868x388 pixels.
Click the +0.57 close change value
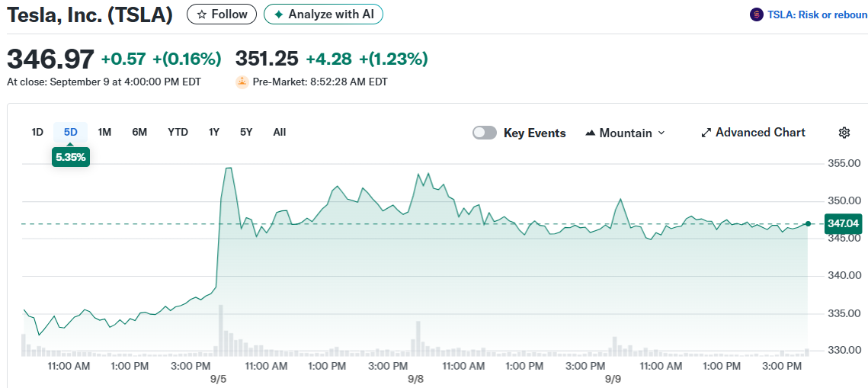coord(123,59)
